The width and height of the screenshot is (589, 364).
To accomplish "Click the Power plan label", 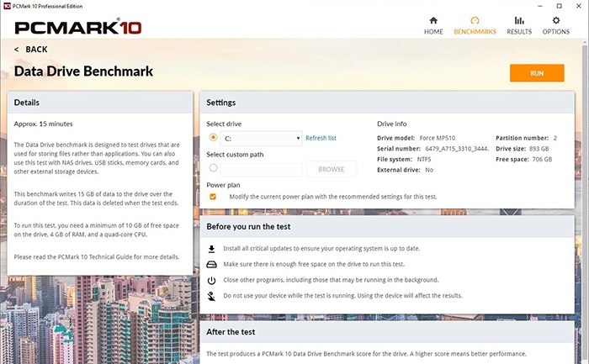I will [x=223, y=185].
